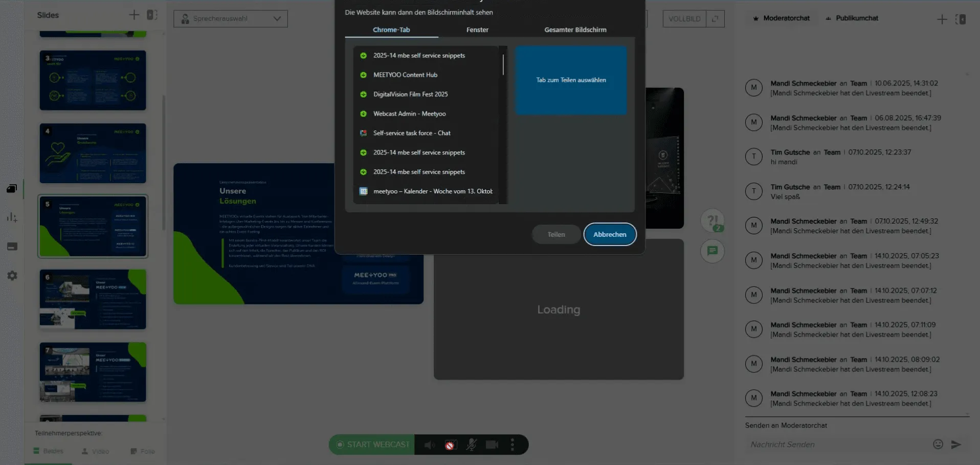Open the questions bubble showing badge 2

coord(712,221)
